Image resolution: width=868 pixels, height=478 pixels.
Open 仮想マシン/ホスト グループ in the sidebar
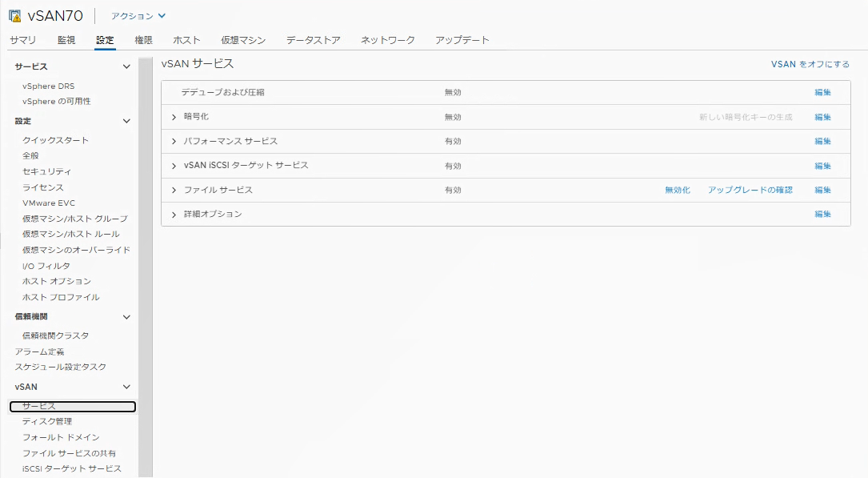pyautogui.click(x=74, y=219)
